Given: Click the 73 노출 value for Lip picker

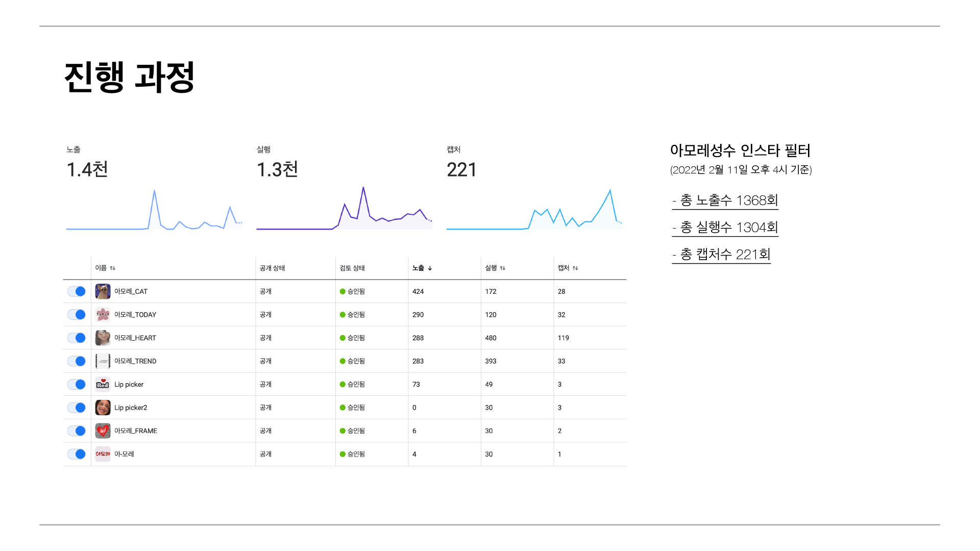Looking at the screenshot, I should pos(416,384).
